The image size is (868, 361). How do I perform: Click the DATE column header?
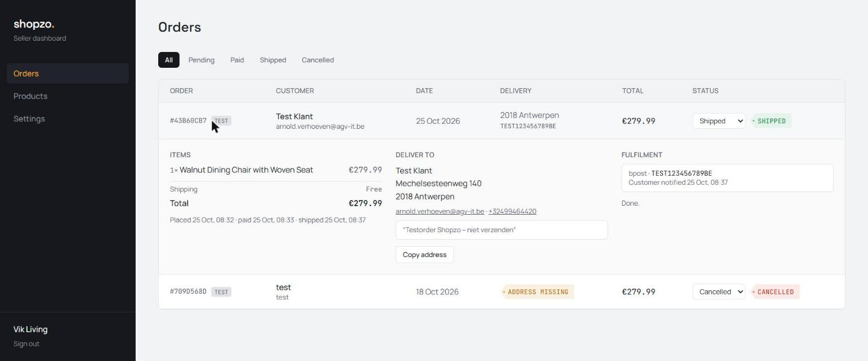[424, 90]
